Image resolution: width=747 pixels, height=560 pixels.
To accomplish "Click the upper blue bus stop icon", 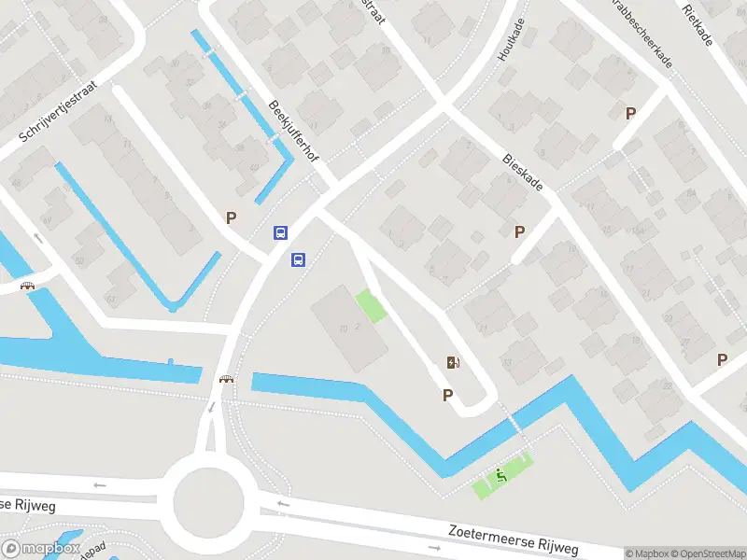I will coord(281,232).
